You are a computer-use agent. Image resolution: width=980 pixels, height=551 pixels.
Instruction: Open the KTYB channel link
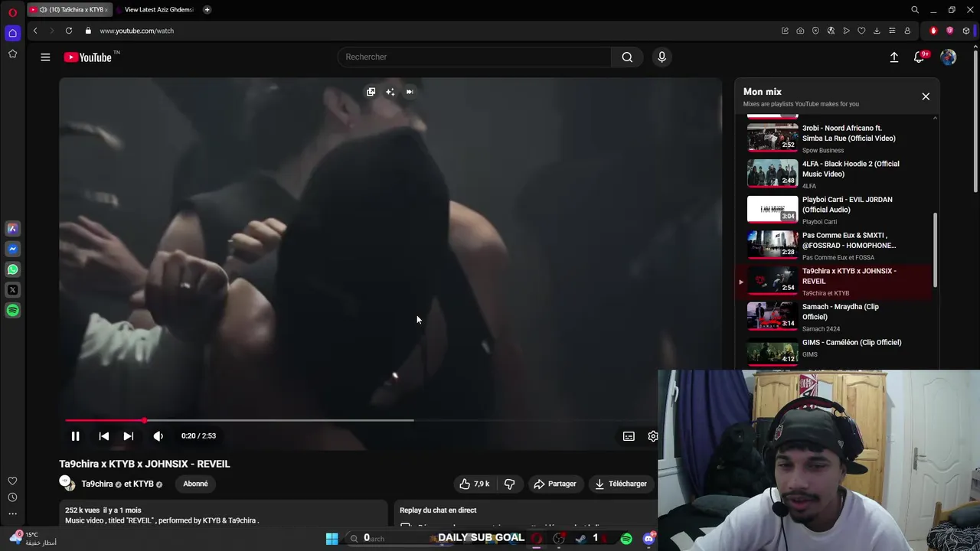point(143,484)
